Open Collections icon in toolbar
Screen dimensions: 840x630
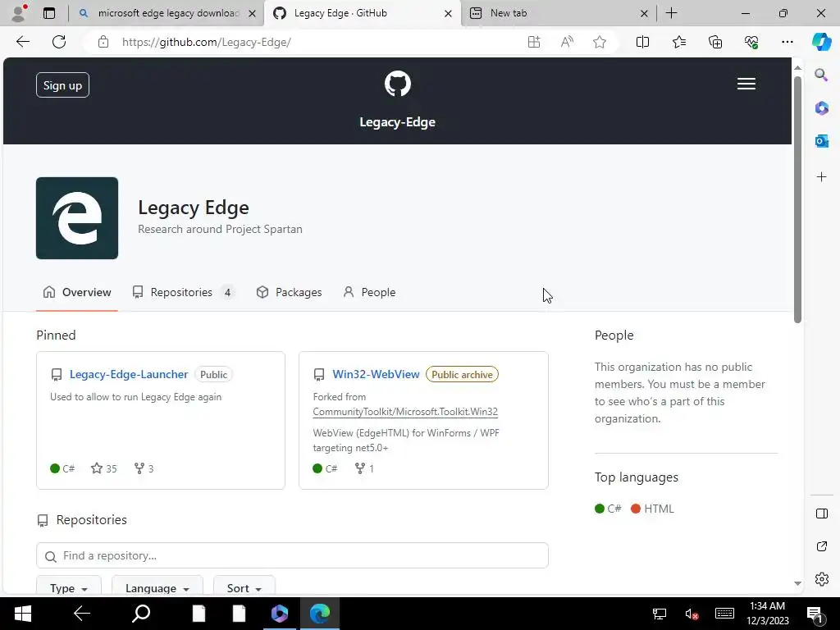tap(715, 42)
